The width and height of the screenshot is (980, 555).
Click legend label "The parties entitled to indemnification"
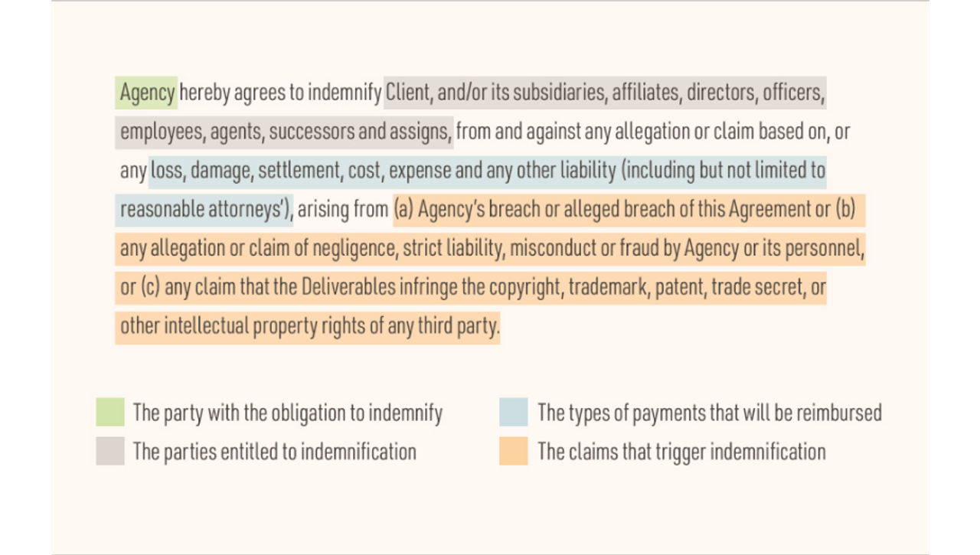coord(274,452)
